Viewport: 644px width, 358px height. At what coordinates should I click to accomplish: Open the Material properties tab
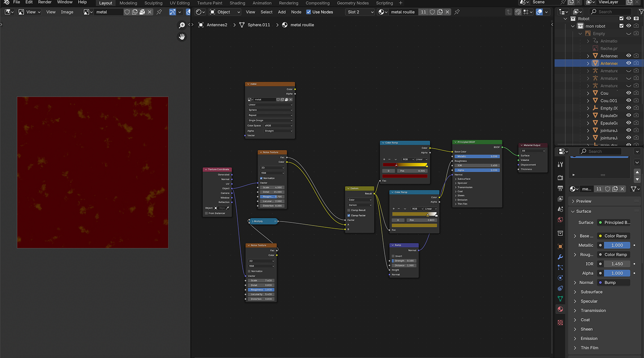pos(560,309)
